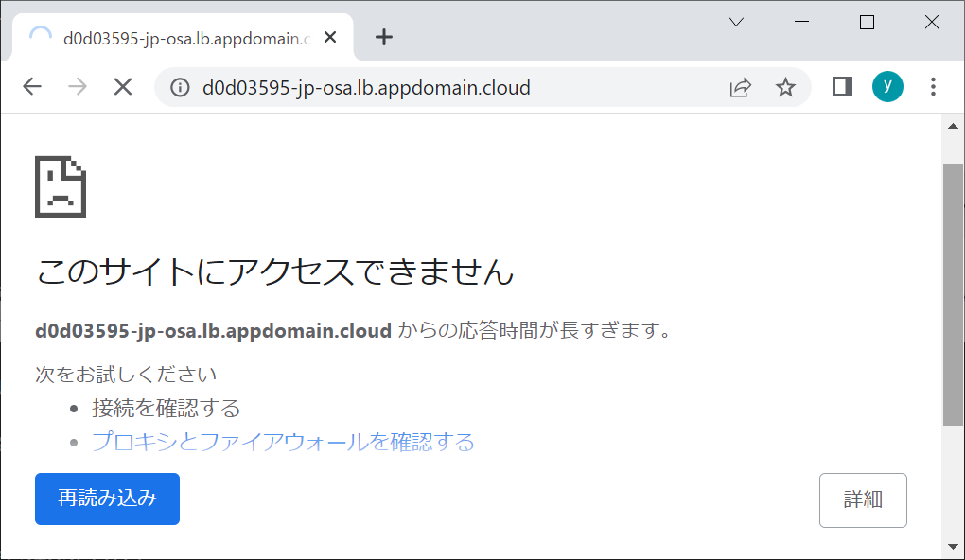
Task: Click the vertical scrollbar thumb
Action: [953, 294]
